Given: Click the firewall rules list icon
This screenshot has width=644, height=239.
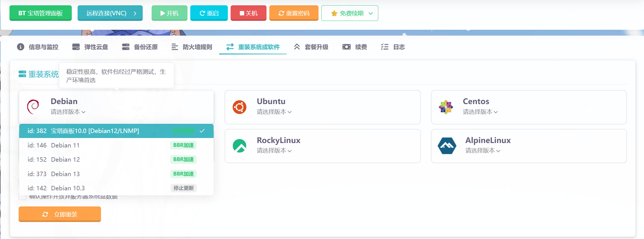Looking at the screenshot, I should (175, 47).
